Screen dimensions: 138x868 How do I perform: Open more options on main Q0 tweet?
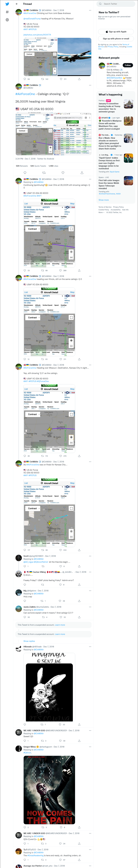pos(90,85)
